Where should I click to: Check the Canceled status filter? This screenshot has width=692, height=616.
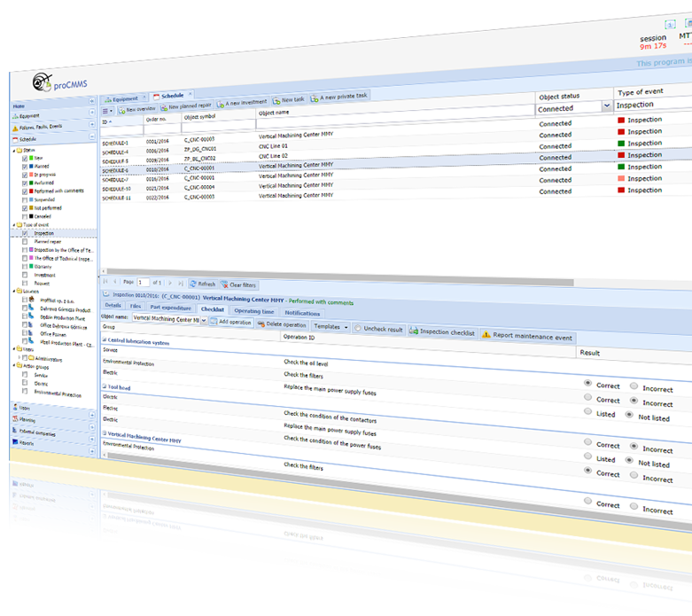pyautogui.click(x=25, y=216)
